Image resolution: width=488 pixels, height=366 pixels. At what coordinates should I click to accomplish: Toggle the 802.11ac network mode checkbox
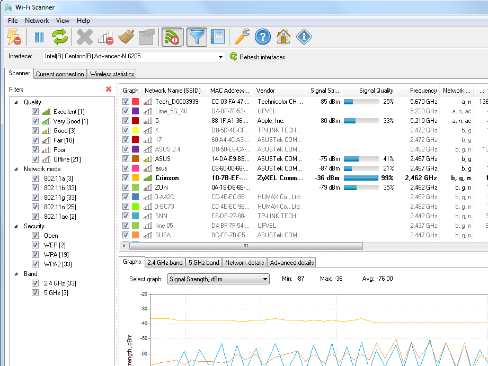coord(36,216)
